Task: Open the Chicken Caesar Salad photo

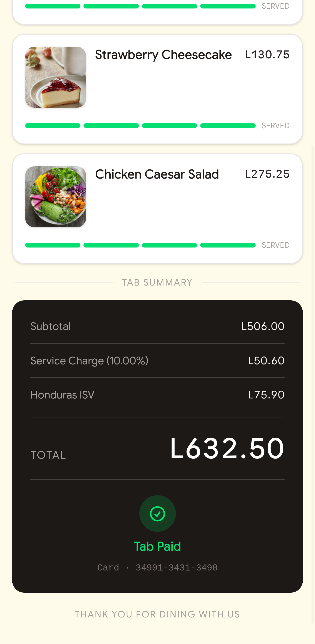Action: [55, 197]
